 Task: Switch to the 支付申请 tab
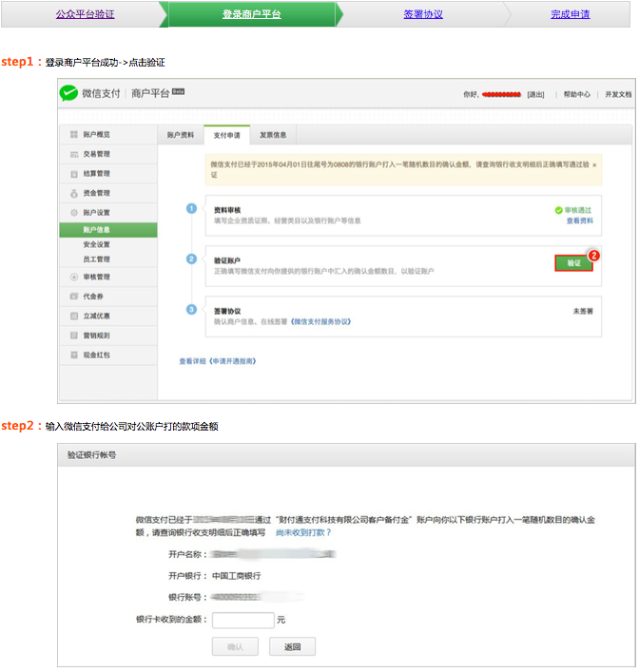[227, 135]
